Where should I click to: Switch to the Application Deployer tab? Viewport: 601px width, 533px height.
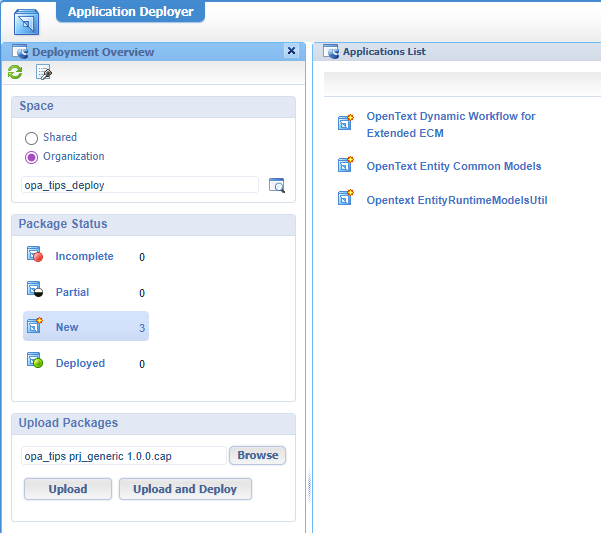pyautogui.click(x=131, y=12)
